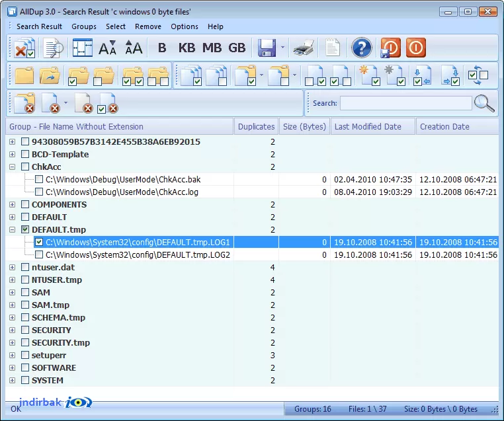Viewport: 504px width, 421px height.
Task: Click the delete selected files icon in the top toolbar
Action: 24,48
